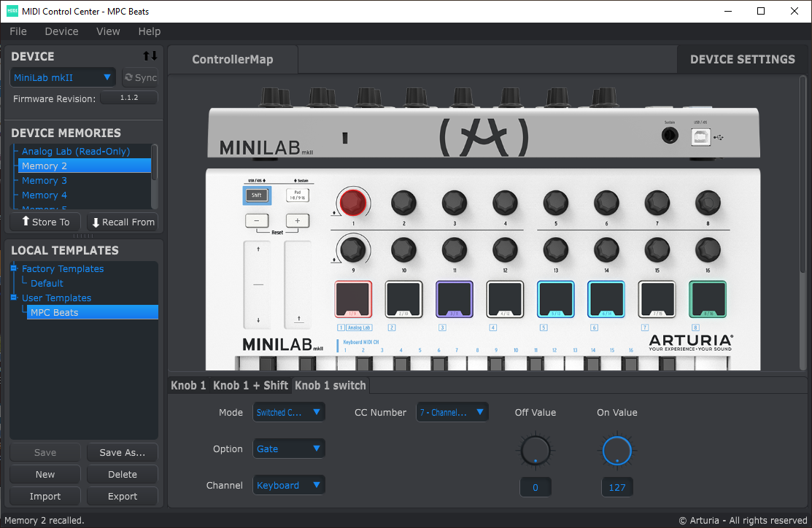Select Knob 14 on the controller
The height and width of the screenshot is (528, 812).
(606, 249)
